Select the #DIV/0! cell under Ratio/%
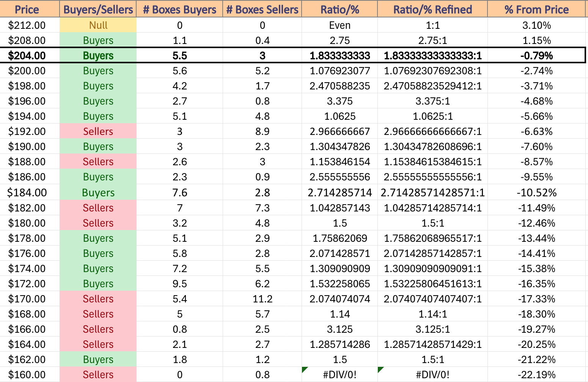 pos(340,374)
